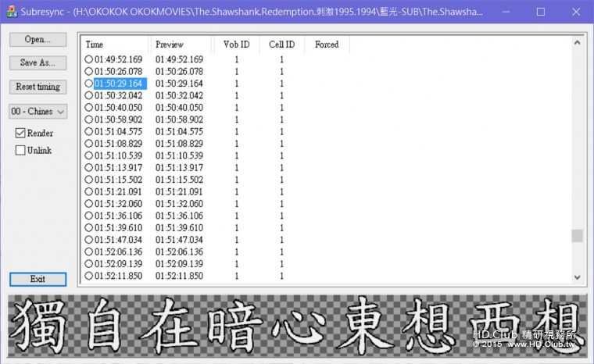Click Preview cell 01:50:58.902
Screen dimensions: 594x364
(179, 120)
